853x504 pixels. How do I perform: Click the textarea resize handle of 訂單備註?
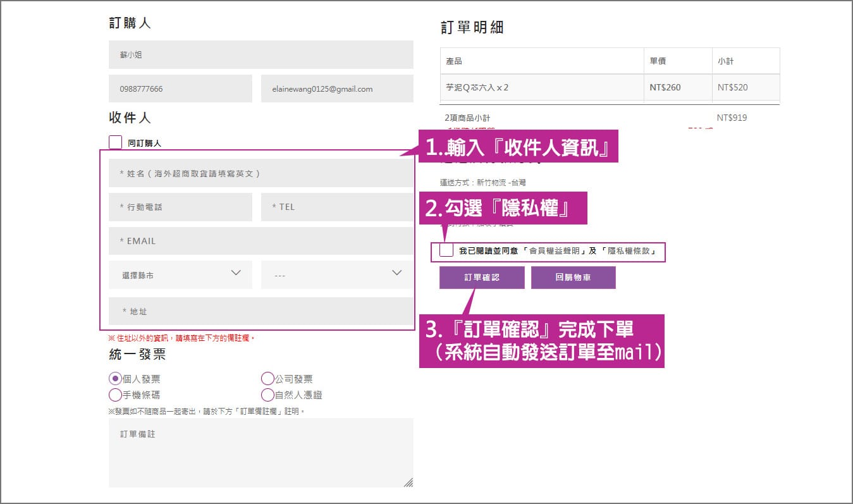click(408, 482)
